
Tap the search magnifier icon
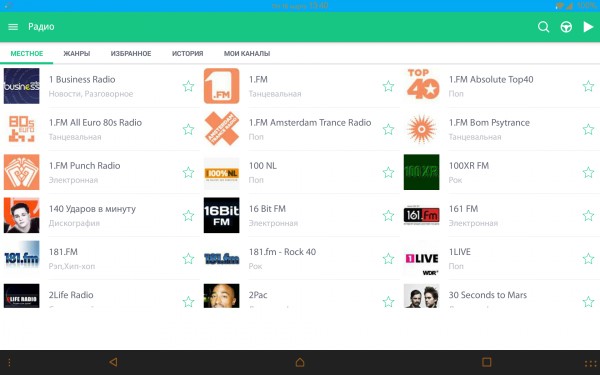pos(543,27)
